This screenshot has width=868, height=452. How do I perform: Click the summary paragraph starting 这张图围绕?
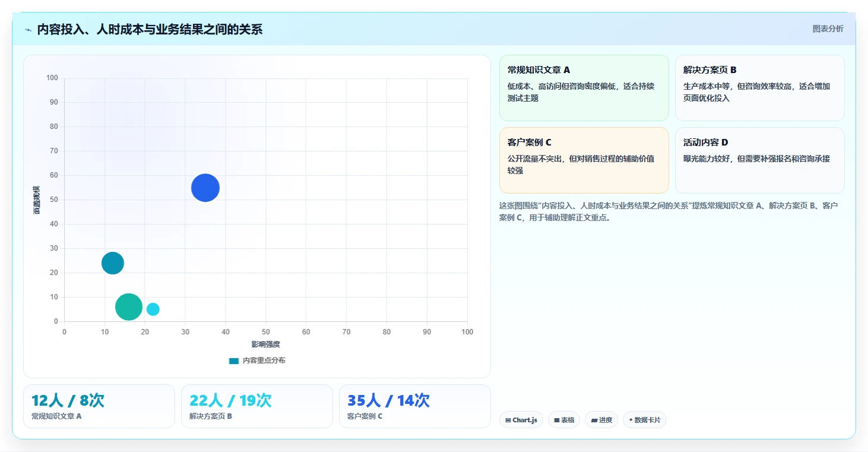669,211
